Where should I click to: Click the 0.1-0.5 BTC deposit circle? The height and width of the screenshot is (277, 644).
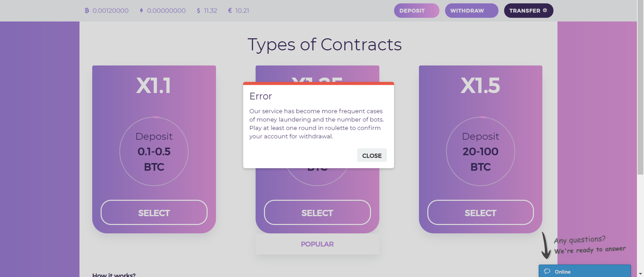pyautogui.click(x=154, y=151)
